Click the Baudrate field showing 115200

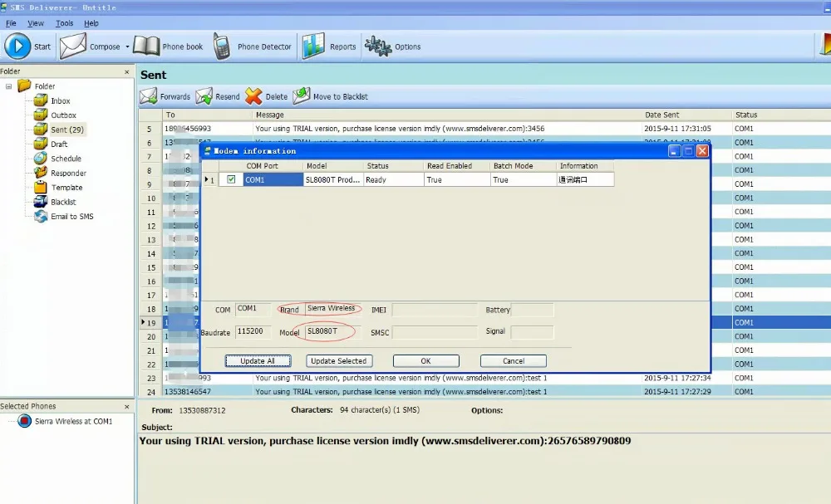pos(253,331)
